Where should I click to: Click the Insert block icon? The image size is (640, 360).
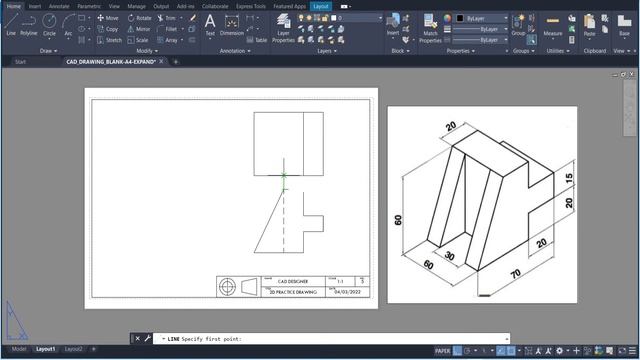point(393,24)
